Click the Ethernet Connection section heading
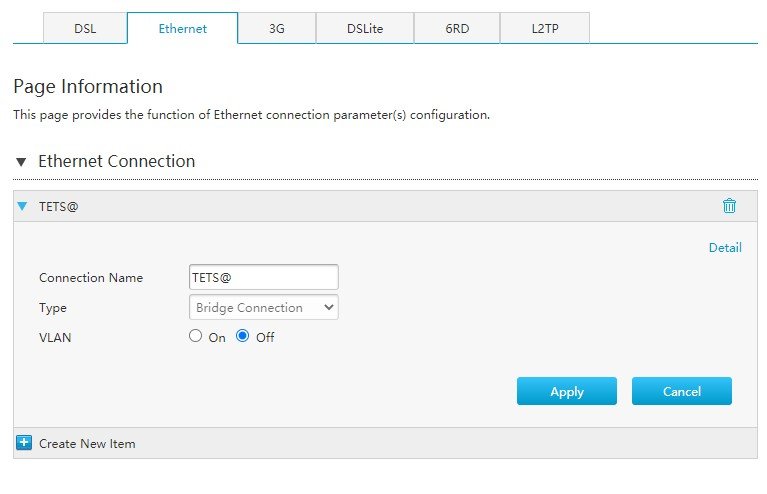 coord(116,161)
